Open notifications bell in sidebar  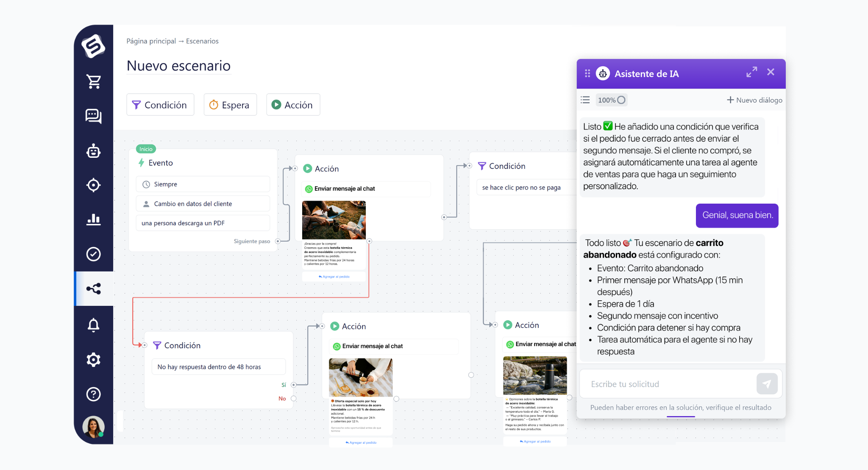pyautogui.click(x=94, y=325)
